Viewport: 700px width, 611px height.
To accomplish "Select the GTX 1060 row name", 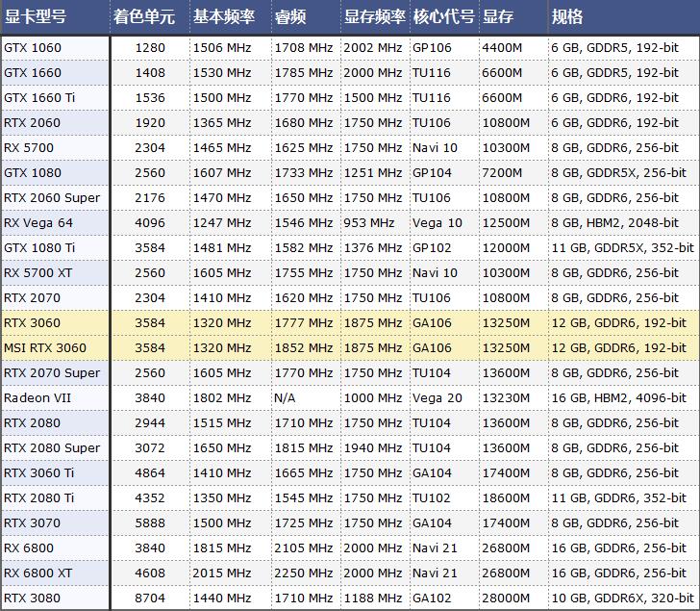I will (33, 48).
